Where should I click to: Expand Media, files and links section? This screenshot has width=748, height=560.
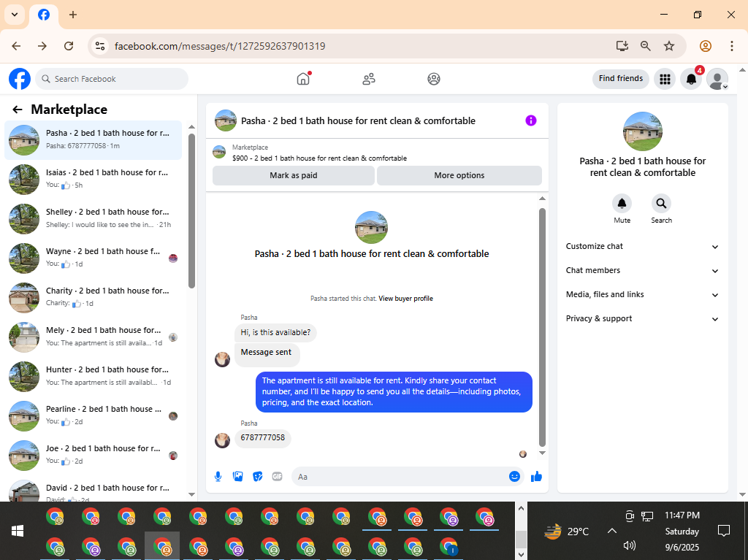[x=642, y=295]
